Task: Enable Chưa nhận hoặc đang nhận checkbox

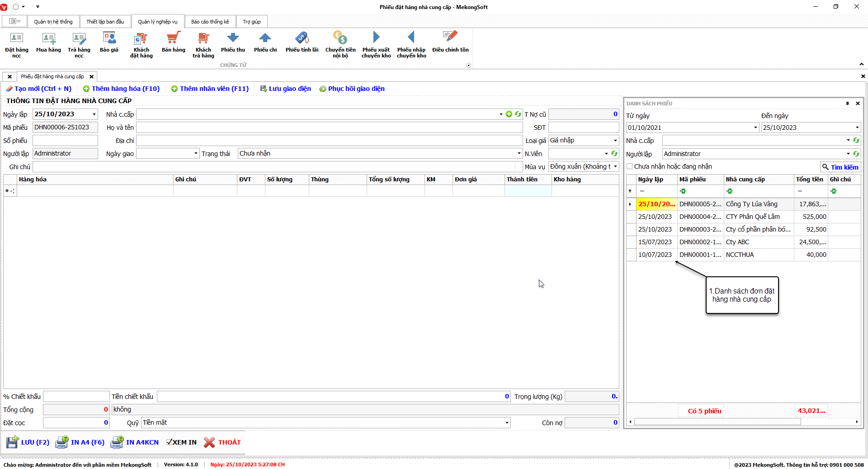Action: coord(630,166)
